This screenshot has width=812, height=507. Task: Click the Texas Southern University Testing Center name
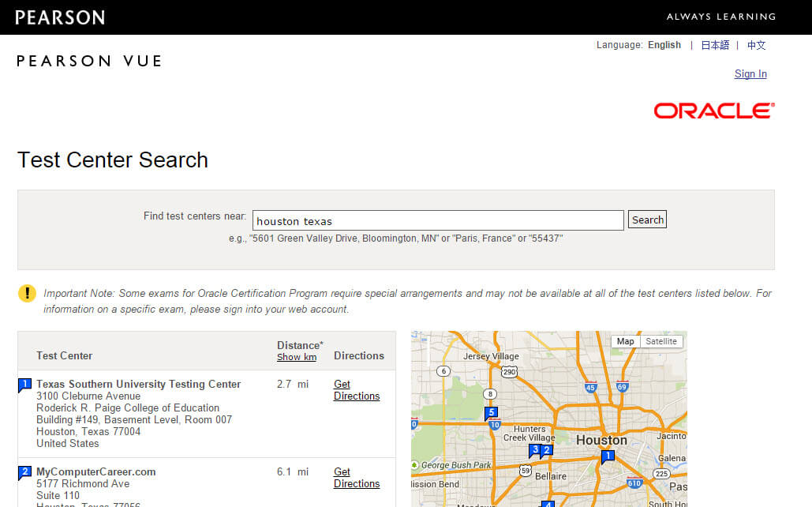click(x=138, y=384)
